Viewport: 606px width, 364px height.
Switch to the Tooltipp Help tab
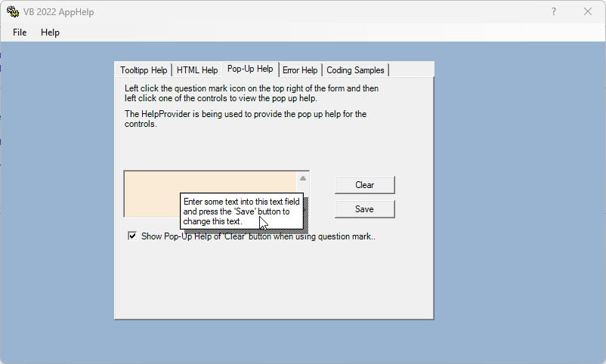pos(144,70)
